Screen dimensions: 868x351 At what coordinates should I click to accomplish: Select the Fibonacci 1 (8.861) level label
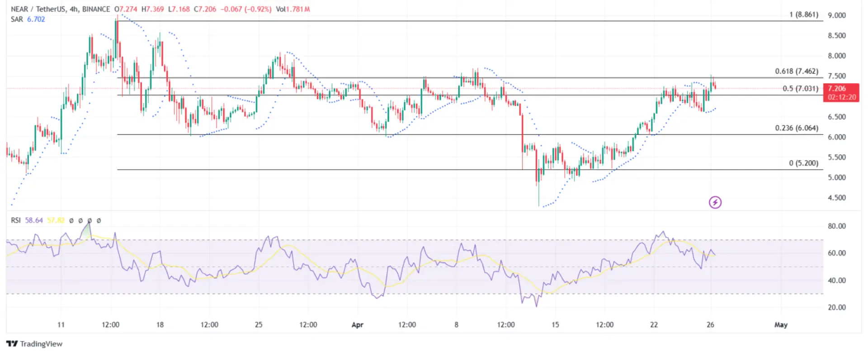[803, 14]
